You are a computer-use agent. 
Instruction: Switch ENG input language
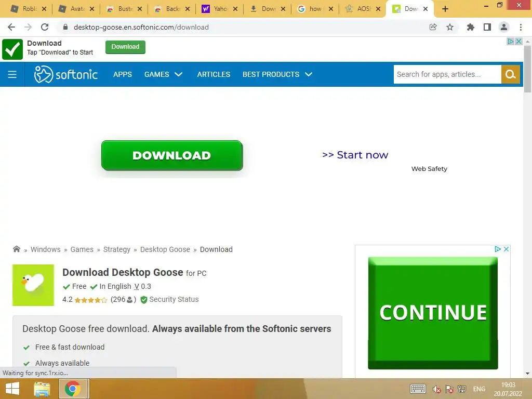(479, 389)
